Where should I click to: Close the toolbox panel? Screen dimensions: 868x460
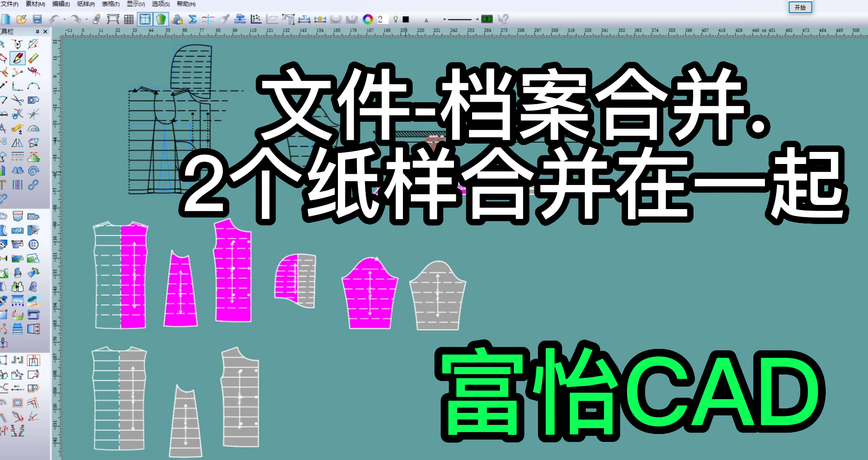[45, 32]
